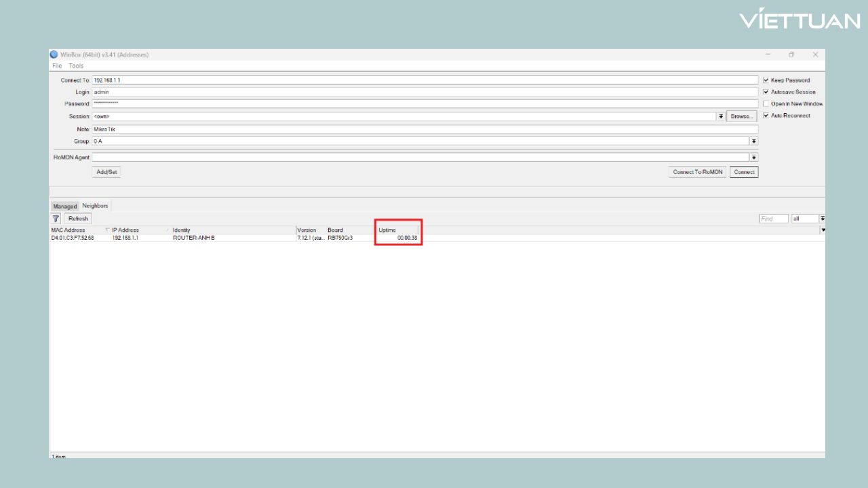Open the Group dropdown list

[753, 141]
